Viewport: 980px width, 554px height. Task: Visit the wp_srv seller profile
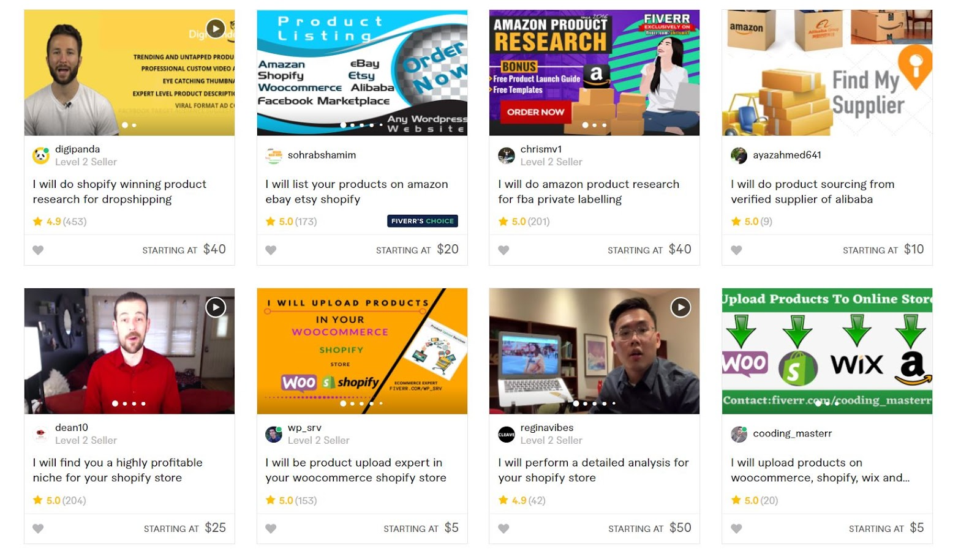[304, 427]
